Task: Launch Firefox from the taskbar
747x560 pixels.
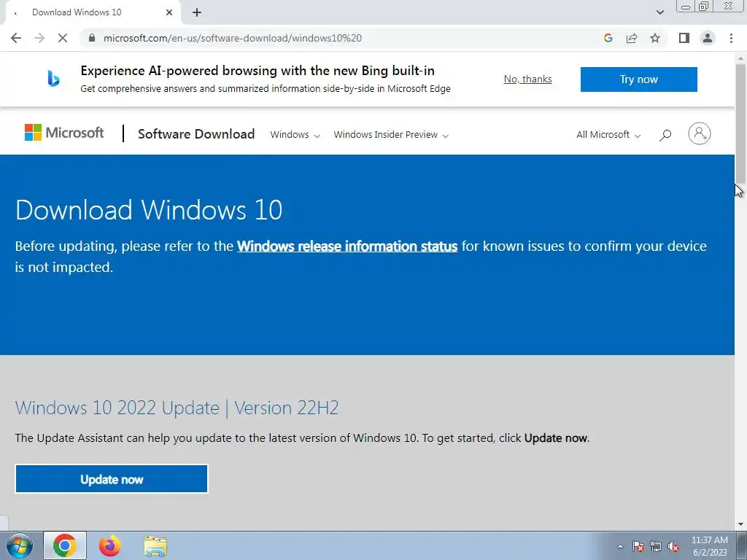Action: pyautogui.click(x=110, y=545)
